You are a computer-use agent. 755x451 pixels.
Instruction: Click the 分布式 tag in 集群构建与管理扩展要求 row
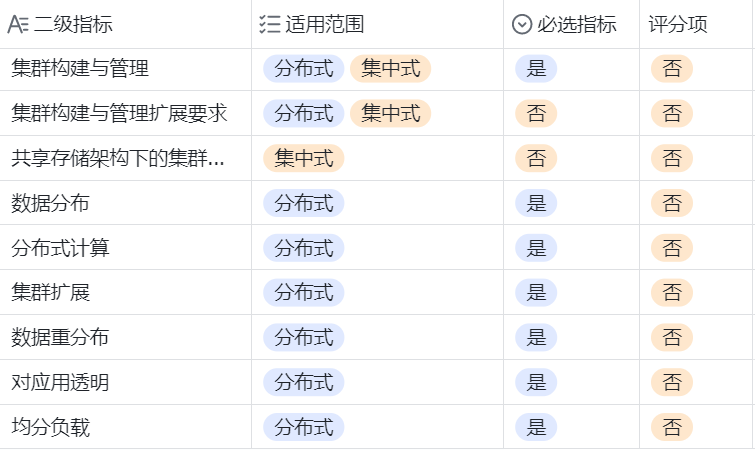tap(304, 114)
